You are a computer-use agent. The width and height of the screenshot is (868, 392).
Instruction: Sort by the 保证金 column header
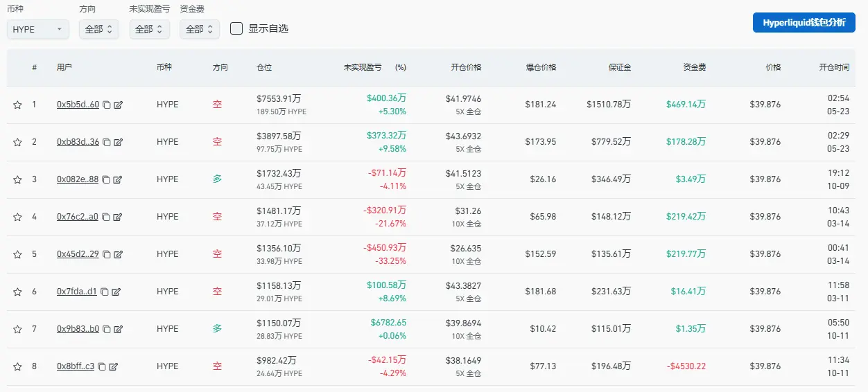[x=620, y=67]
